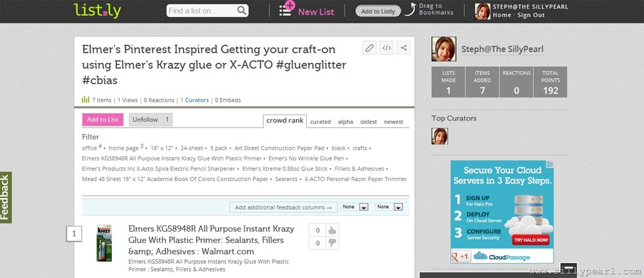Click thumbs up on Krazy Glue item
Screen dimensions: 644x278
pyautogui.click(x=332, y=230)
